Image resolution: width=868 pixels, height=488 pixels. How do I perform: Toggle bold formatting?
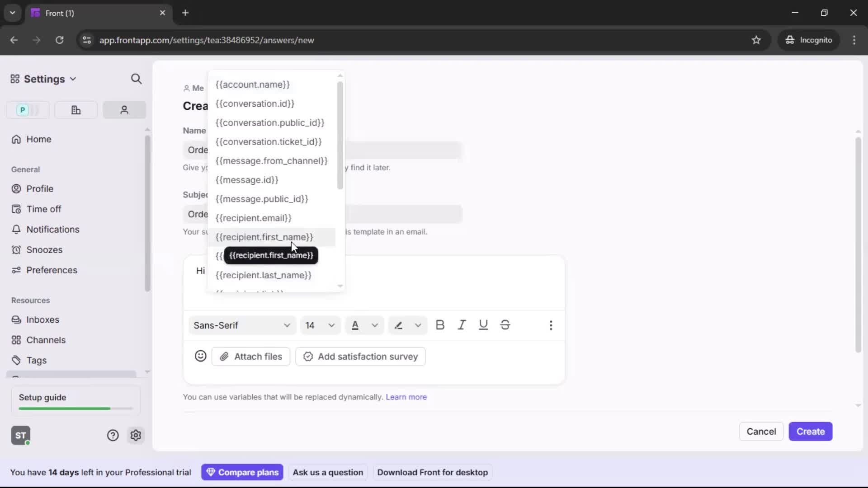click(440, 325)
